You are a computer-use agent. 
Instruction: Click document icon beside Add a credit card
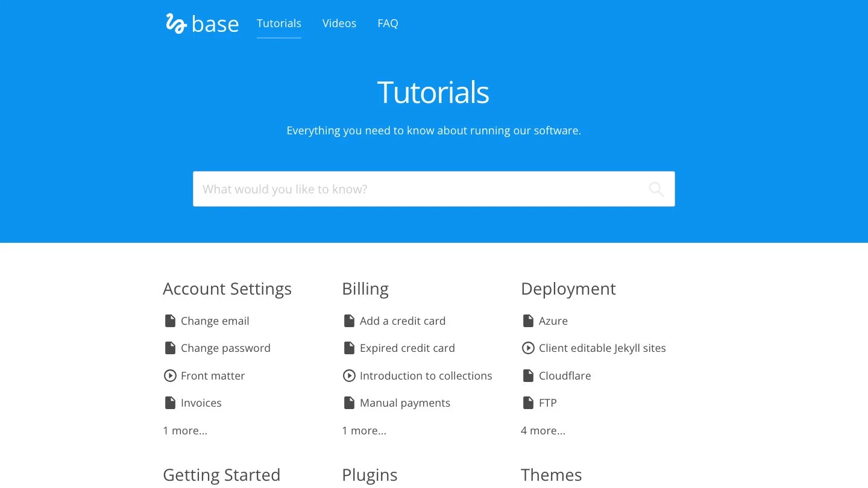(x=349, y=321)
